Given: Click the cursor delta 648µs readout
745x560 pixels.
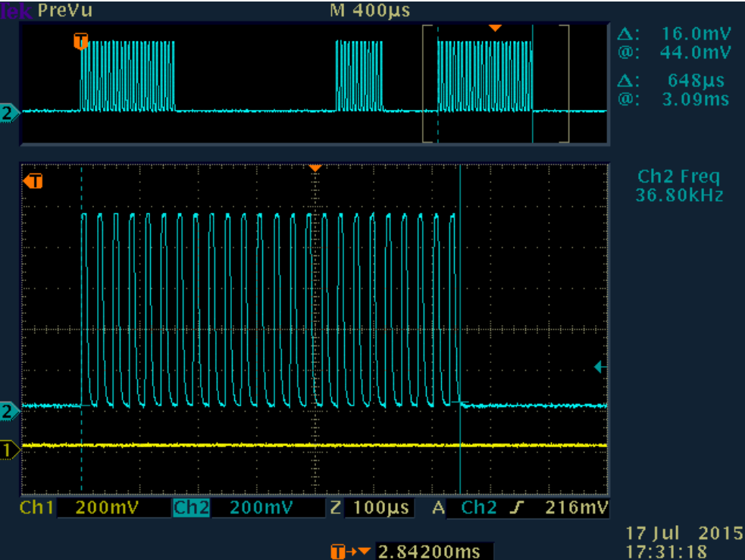Looking at the screenshot, I should point(673,80).
